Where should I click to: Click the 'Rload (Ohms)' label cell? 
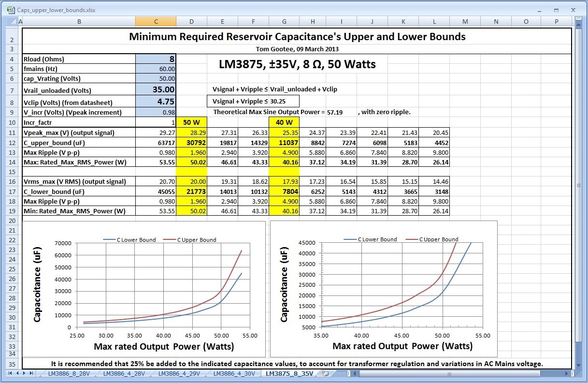[x=79, y=59]
